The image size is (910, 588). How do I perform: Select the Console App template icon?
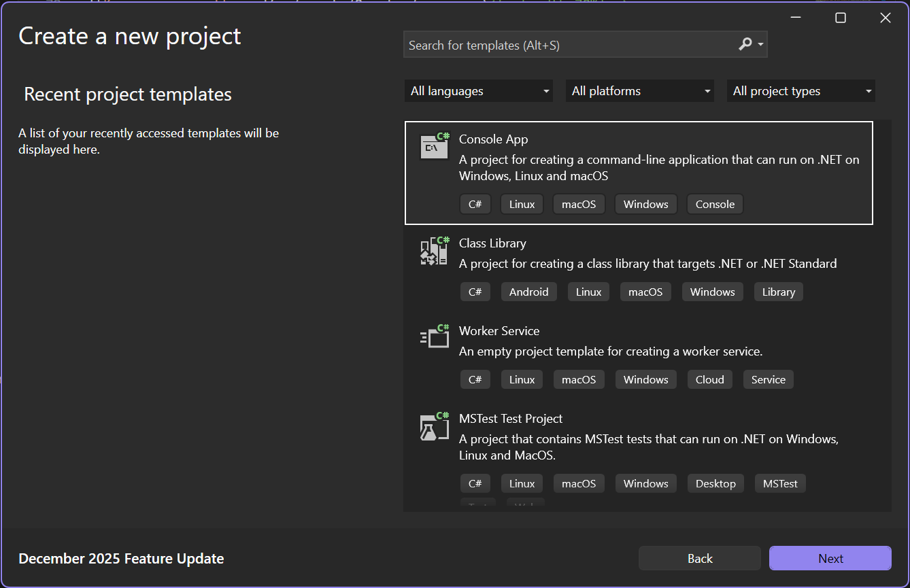[435, 146]
